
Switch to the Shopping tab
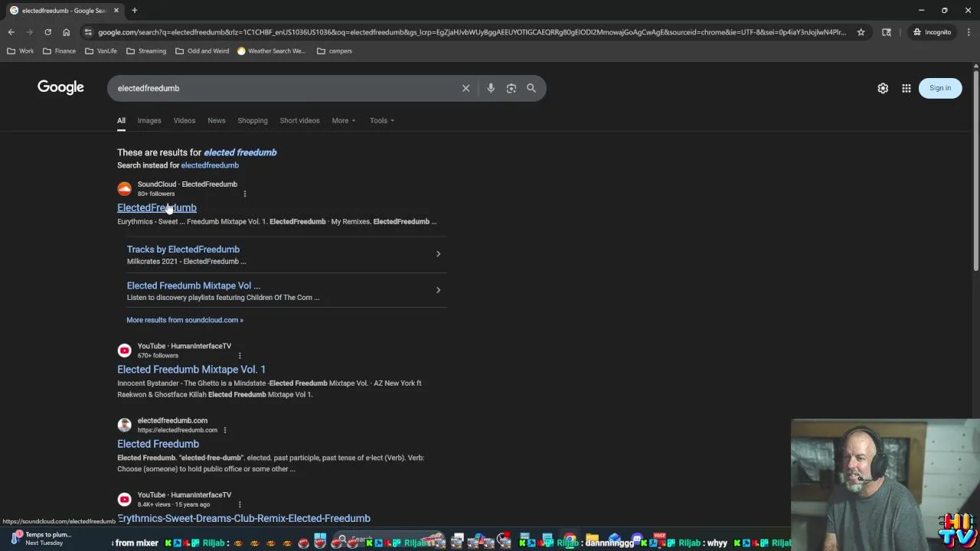point(253,120)
